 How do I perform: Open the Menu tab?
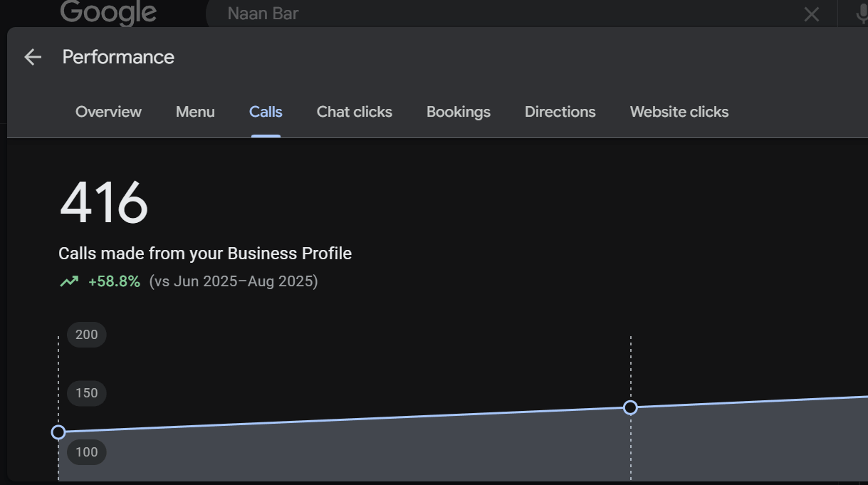click(195, 112)
